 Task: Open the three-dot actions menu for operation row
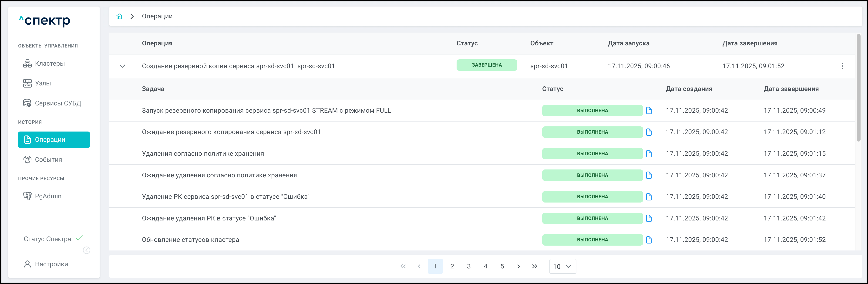click(x=842, y=66)
